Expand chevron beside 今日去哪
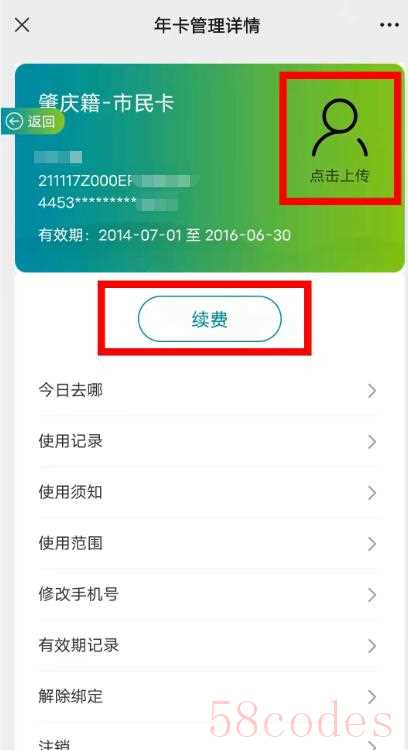The image size is (408, 750). [x=372, y=391]
